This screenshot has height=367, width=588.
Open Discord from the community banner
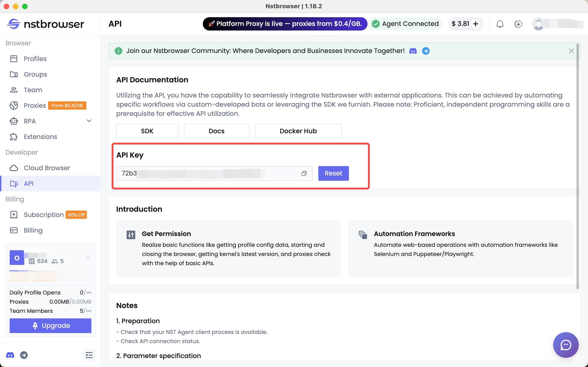413,51
